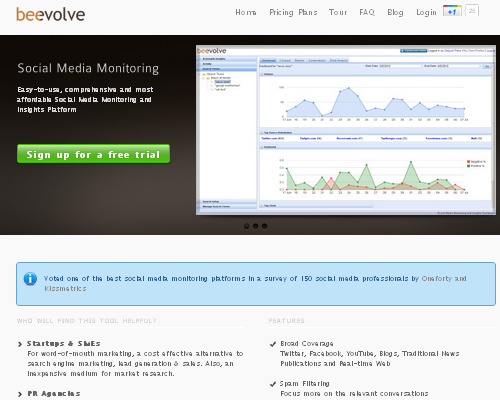Go to the Tour page
Screen dimensions: 500x400
[338, 12]
